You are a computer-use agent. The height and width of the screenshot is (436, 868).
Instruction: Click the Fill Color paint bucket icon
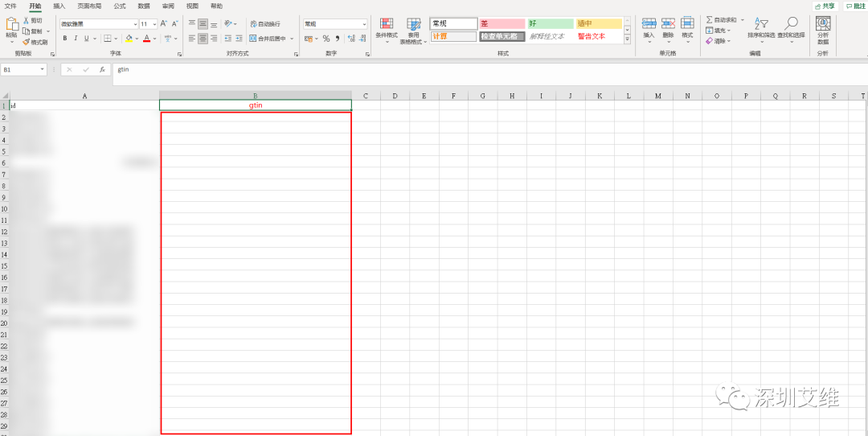tap(129, 39)
